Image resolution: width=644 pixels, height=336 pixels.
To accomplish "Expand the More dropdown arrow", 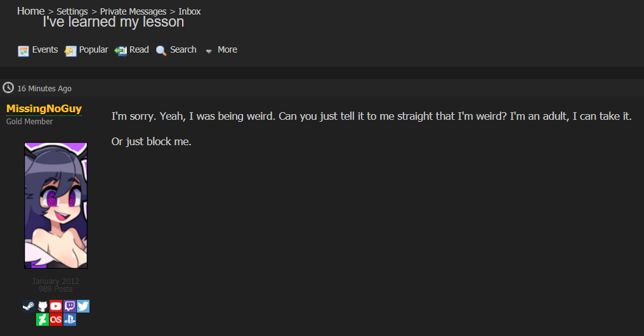I will tap(209, 51).
